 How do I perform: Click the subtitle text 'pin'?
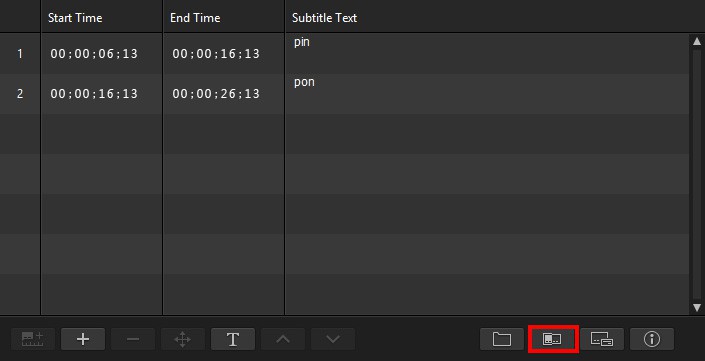[x=302, y=43]
